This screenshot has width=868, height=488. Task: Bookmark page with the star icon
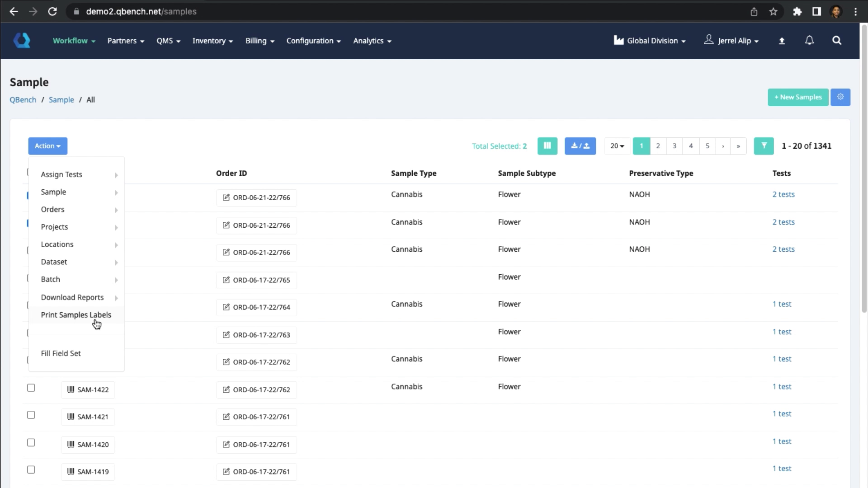point(774,12)
